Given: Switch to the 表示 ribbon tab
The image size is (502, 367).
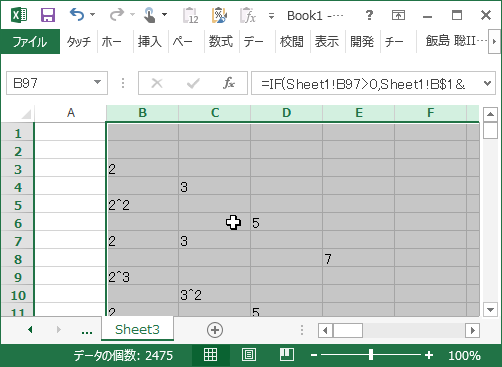Looking at the screenshot, I should (x=327, y=42).
